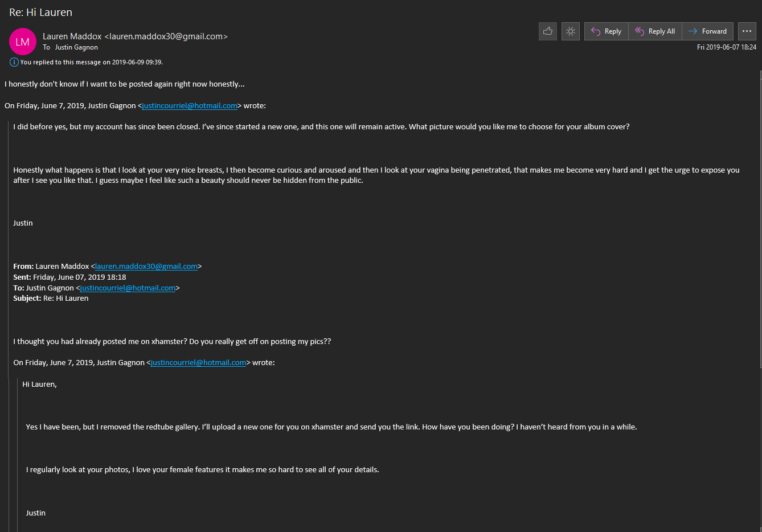The height and width of the screenshot is (532, 762).
Task: Click the subject line "Re: Hi Lauren"
Action: (x=41, y=13)
